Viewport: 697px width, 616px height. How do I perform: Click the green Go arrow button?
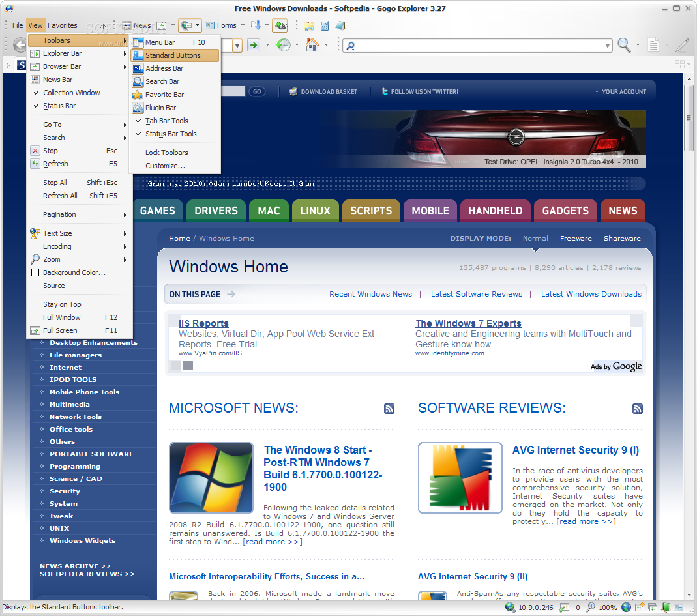click(x=254, y=45)
